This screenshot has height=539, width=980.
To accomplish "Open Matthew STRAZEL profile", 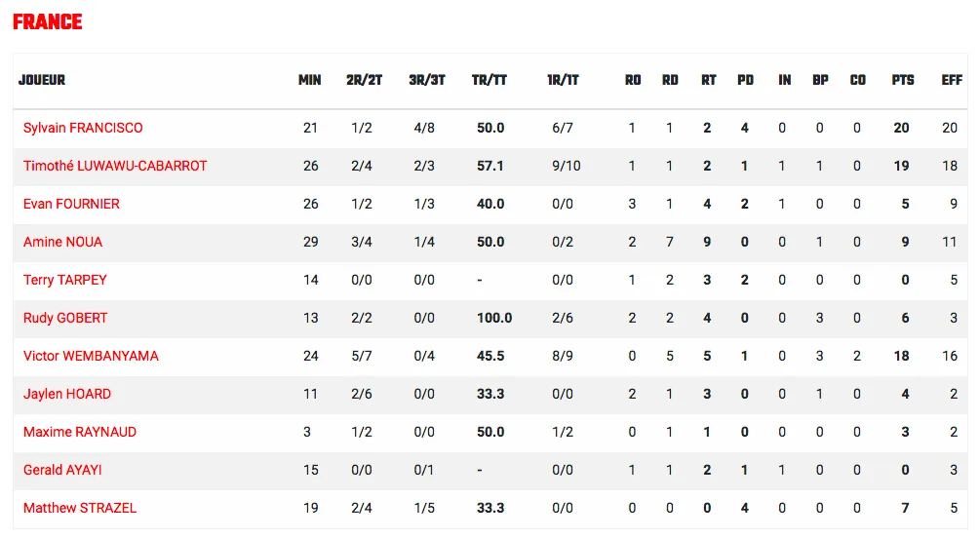I will click(x=79, y=509).
